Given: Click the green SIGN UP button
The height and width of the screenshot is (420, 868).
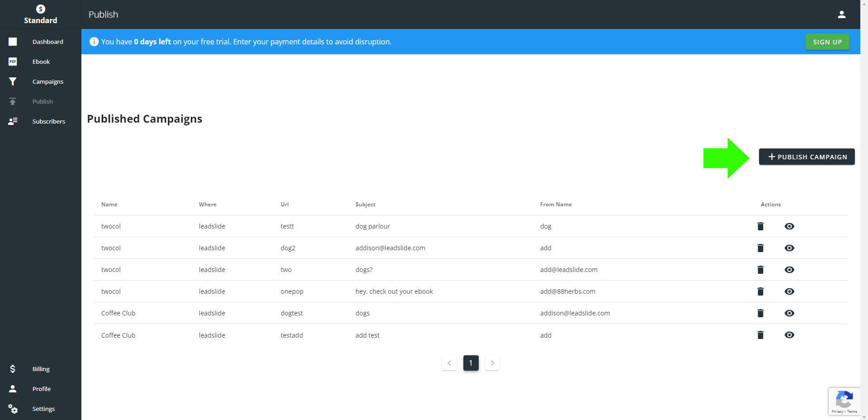Looking at the screenshot, I should (827, 42).
